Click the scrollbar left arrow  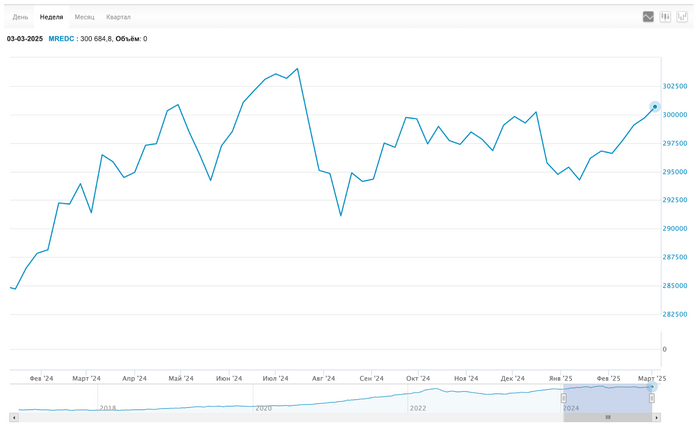point(13,417)
